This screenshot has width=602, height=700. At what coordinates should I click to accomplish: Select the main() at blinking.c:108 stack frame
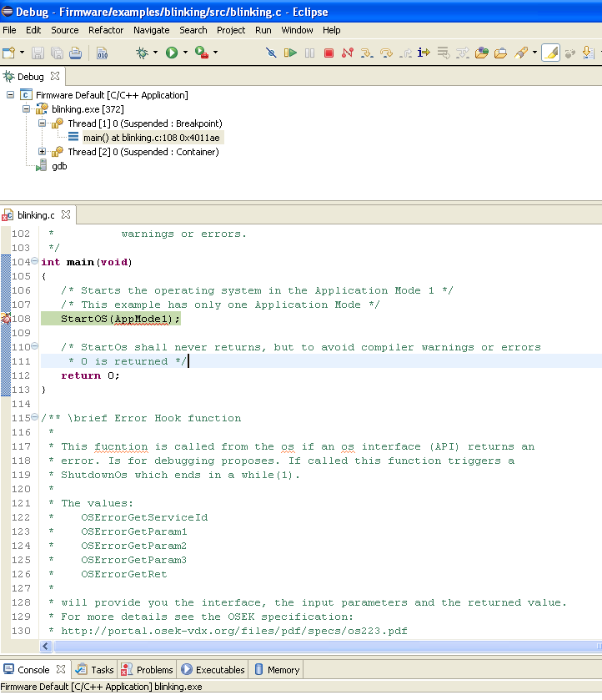pos(151,138)
